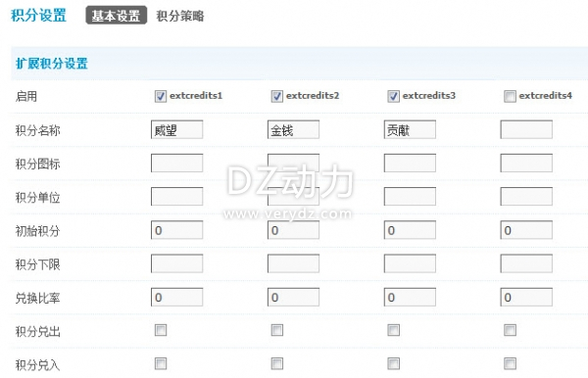Click the 积分图标 field for extcredits3
This screenshot has height=378, width=588.
point(410,163)
